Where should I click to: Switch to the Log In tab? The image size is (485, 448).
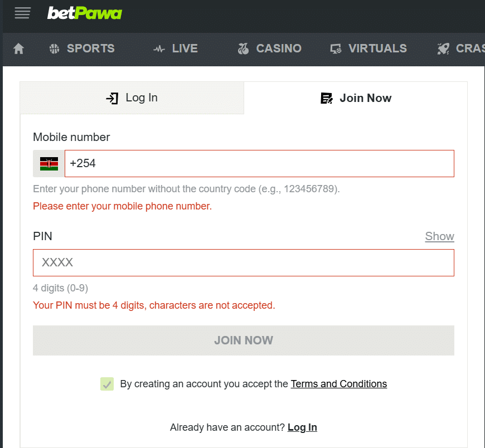[132, 98]
